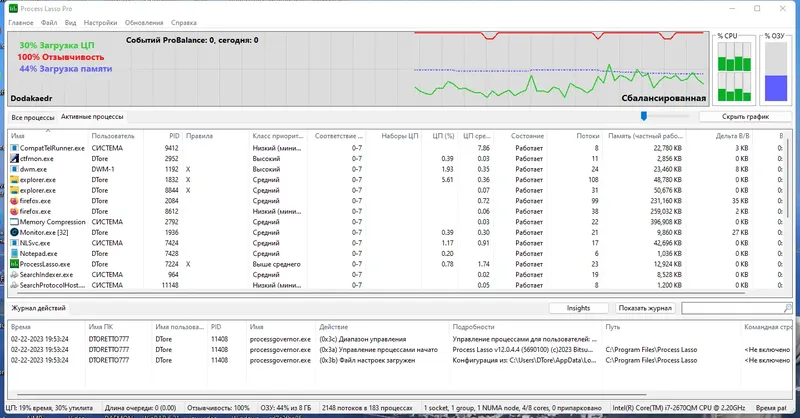Viewport: 800px width, 418px height.
Task: Click the Показать журнал button
Action: coord(645,308)
